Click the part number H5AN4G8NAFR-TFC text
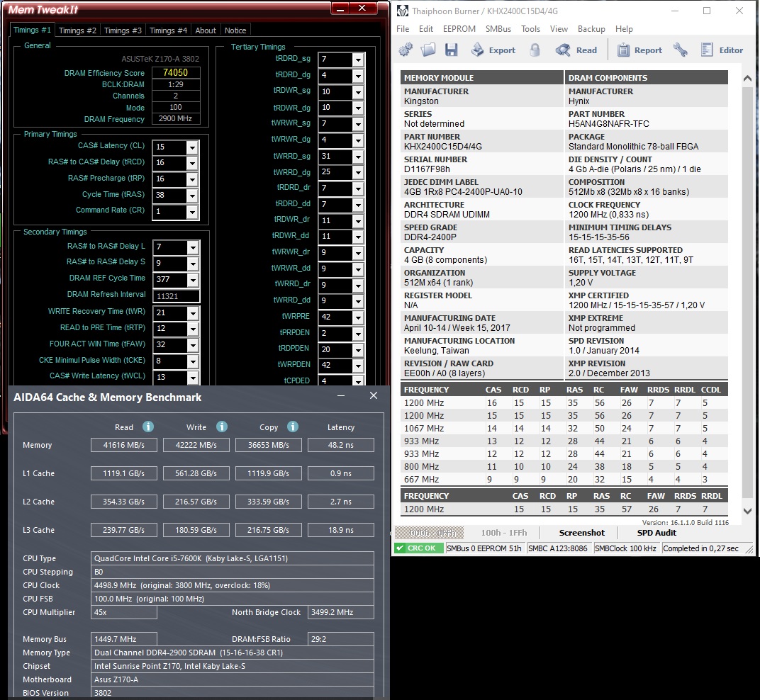Screen dimensions: 760x700 [609, 123]
